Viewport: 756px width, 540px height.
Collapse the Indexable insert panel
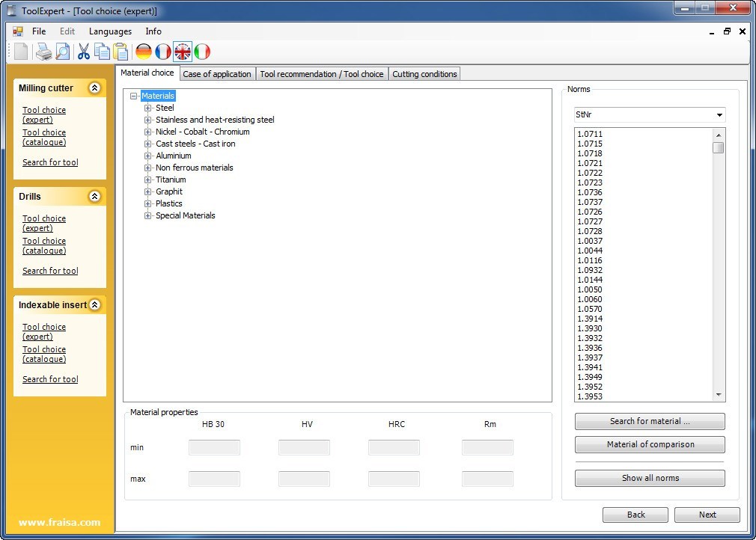tap(94, 304)
